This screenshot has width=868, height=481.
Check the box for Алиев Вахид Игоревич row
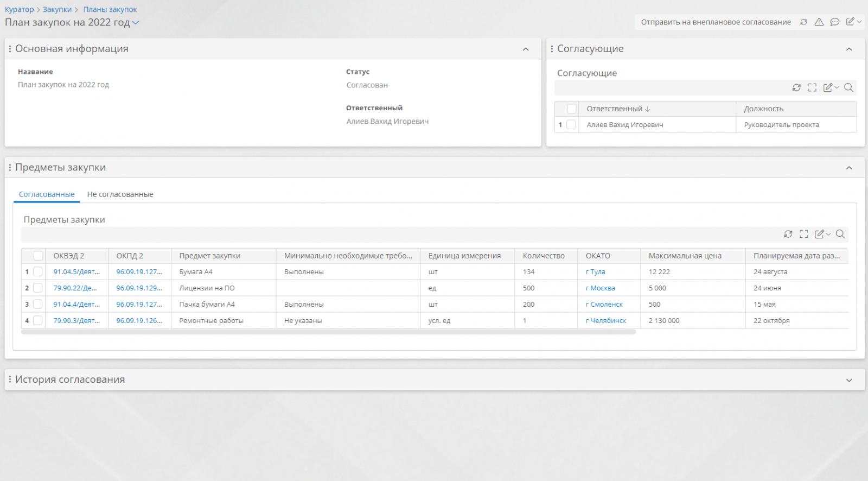pos(571,125)
